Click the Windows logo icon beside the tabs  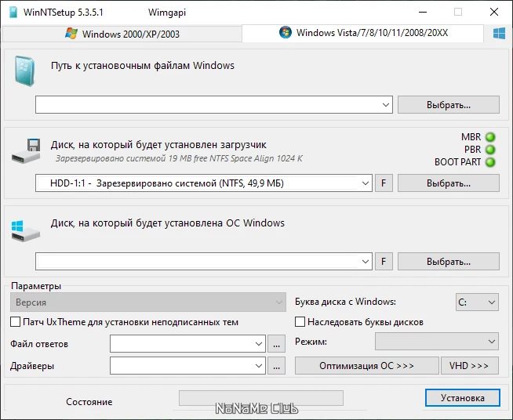pos(499,34)
